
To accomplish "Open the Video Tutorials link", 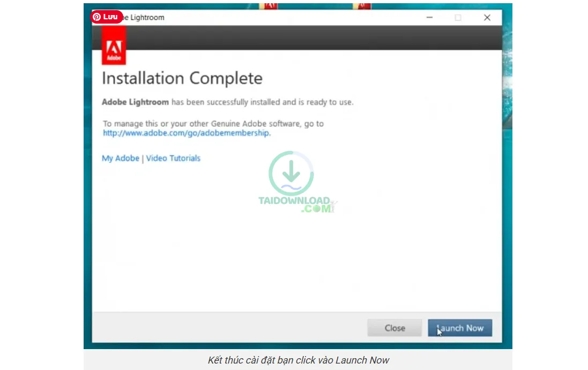I will (x=173, y=158).
